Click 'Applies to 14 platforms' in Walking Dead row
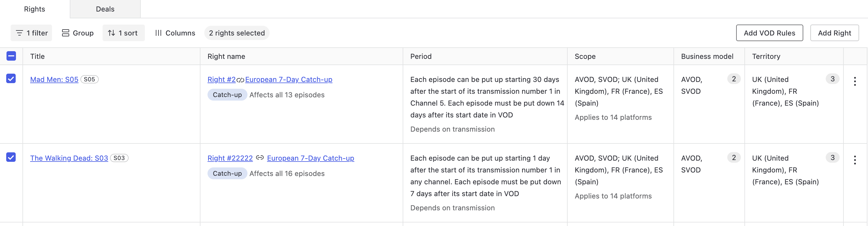 point(613,196)
